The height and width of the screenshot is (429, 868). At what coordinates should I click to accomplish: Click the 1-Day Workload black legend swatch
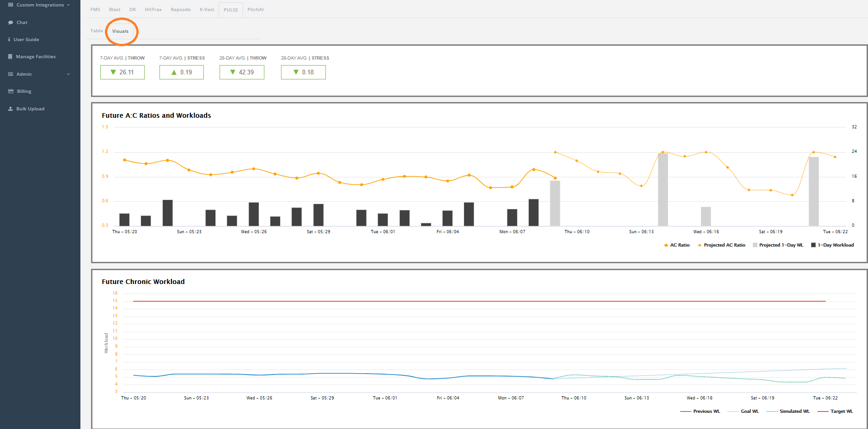click(x=813, y=245)
